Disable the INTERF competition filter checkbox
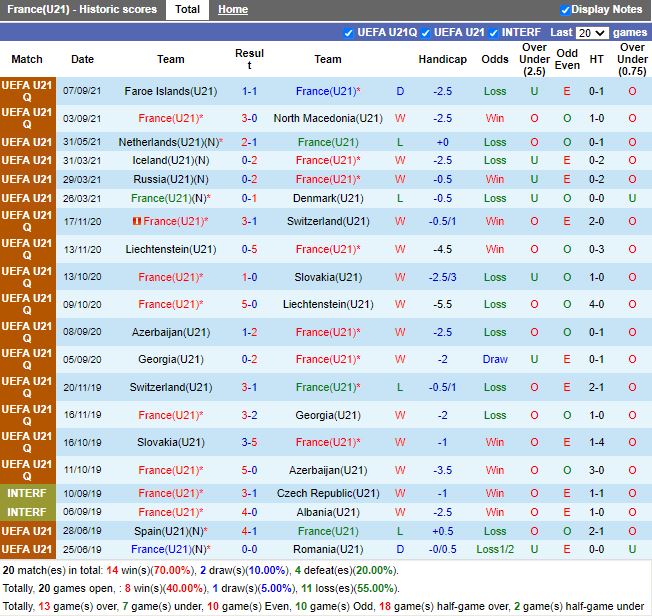This screenshot has width=652, height=616. coord(494,32)
